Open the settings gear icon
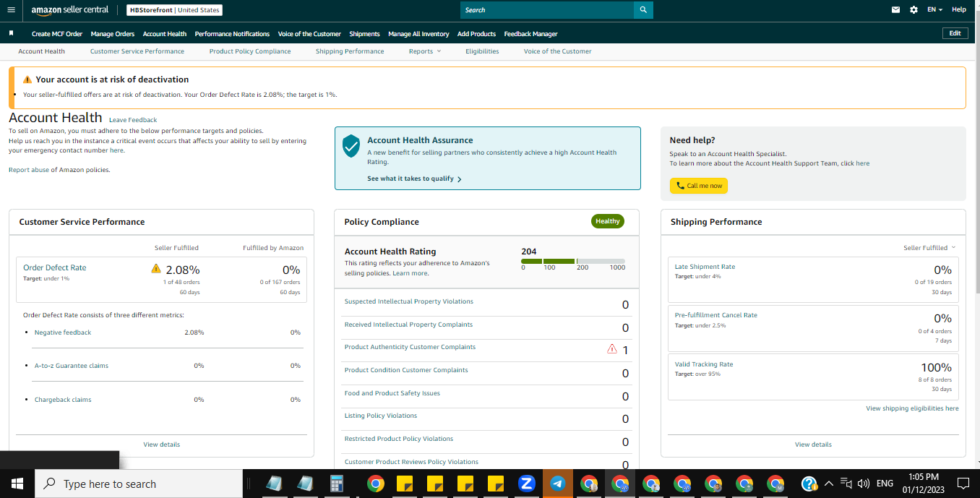Image resolution: width=980 pixels, height=498 pixels. 914,10
